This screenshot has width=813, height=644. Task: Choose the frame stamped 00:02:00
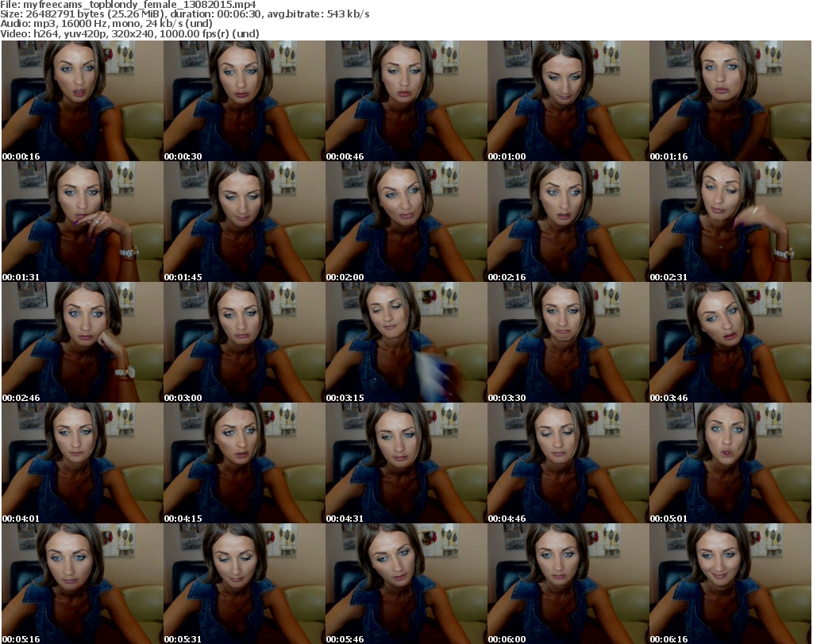click(406, 222)
